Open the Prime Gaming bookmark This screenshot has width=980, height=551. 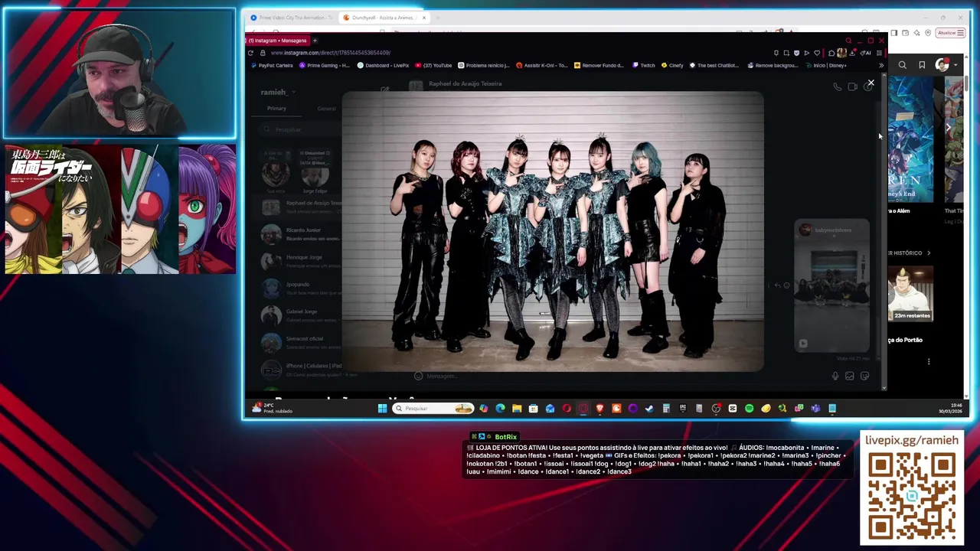325,66
